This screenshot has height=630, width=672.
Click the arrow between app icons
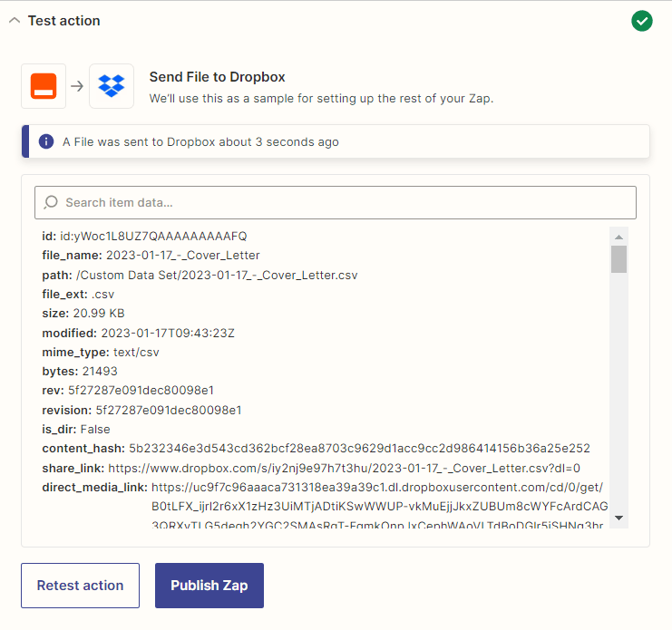(x=77, y=86)
